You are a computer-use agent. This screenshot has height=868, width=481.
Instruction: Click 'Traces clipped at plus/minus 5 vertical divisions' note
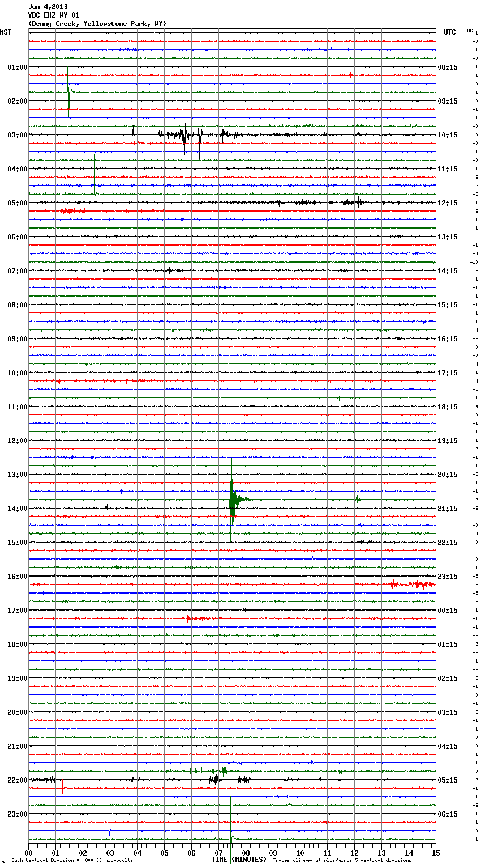[342, 861]
